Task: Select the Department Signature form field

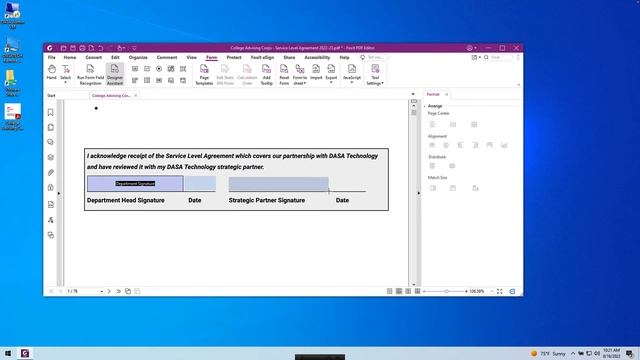Action: point(135,184)
